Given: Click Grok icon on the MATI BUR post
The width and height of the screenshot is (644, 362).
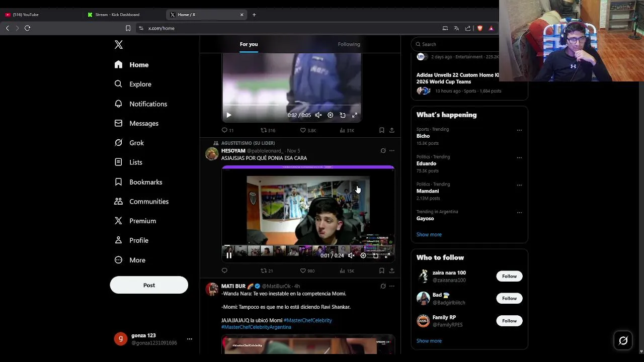Looking at the screenshot, I should 383,286.
